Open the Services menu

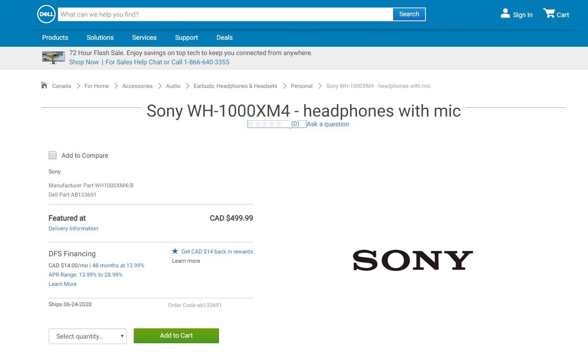(x=144, y=37)
